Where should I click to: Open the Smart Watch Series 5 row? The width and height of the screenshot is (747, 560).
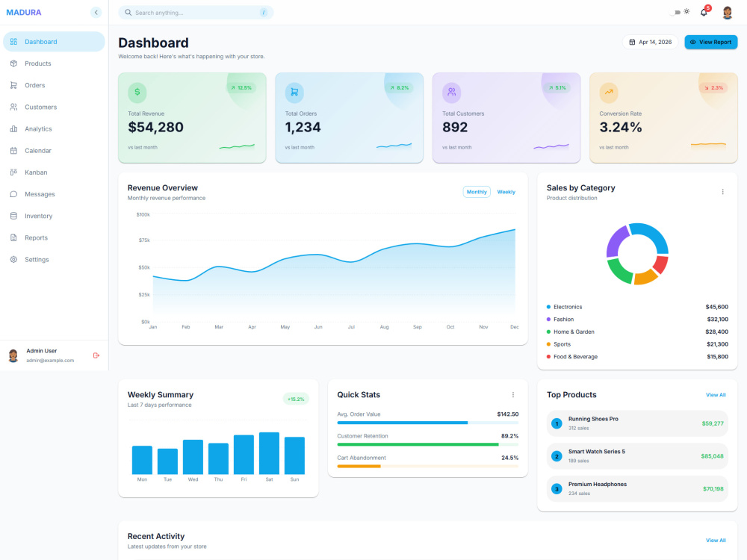click(637, 456)
